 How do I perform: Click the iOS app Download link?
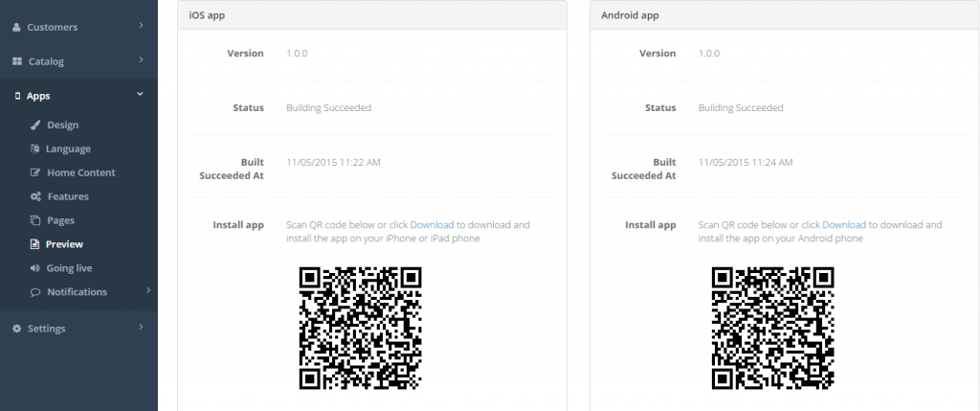click(432, 225)
